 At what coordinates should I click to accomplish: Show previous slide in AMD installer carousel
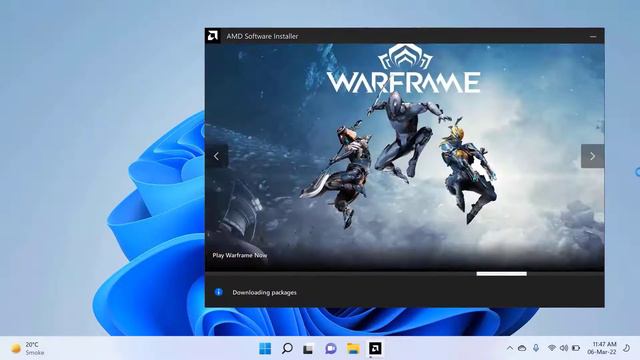pos(216,156)
